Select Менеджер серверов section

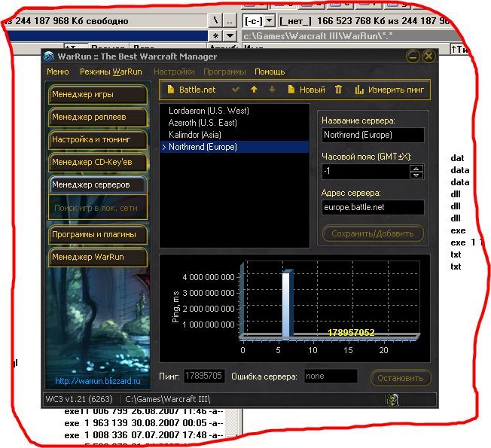(x=98, y=184)
